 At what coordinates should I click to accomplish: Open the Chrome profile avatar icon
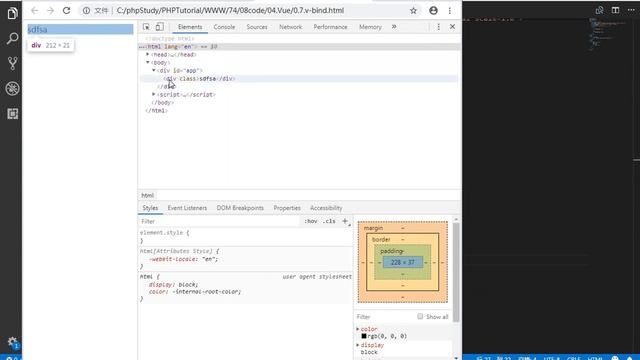pyautogui.click(x=433, y=11)
